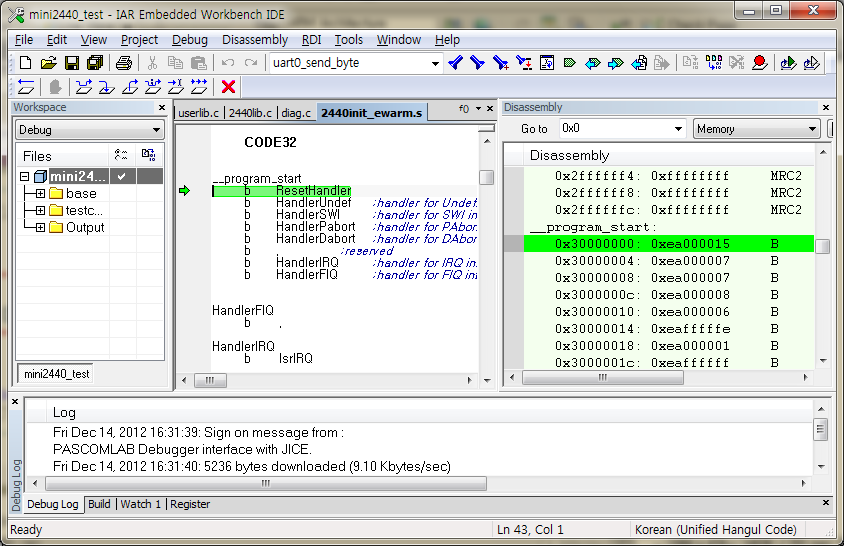Click the horizontal scrollbar thumb of the code editor
Image resolution: width=844 pixels, height=546 pixels.
coord(210,380)
